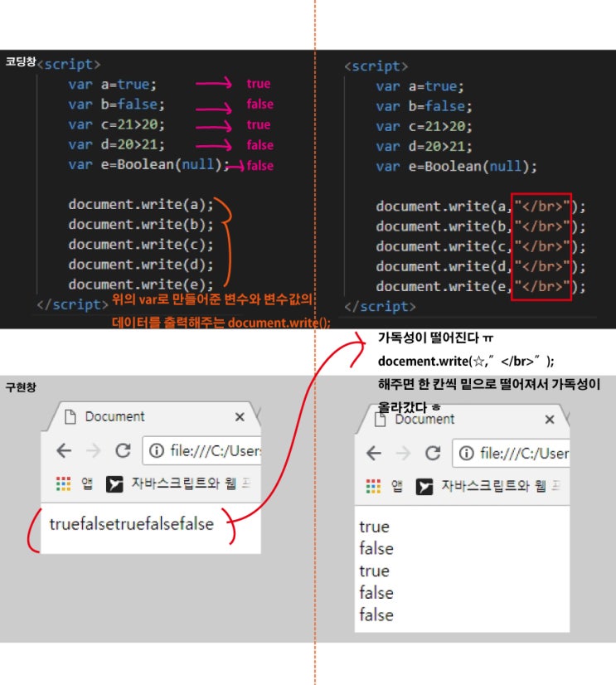Click document.write(e,"</br>") line in right code
The height and width of the screenshot is (685, 616).
click(x=481, y=287)
